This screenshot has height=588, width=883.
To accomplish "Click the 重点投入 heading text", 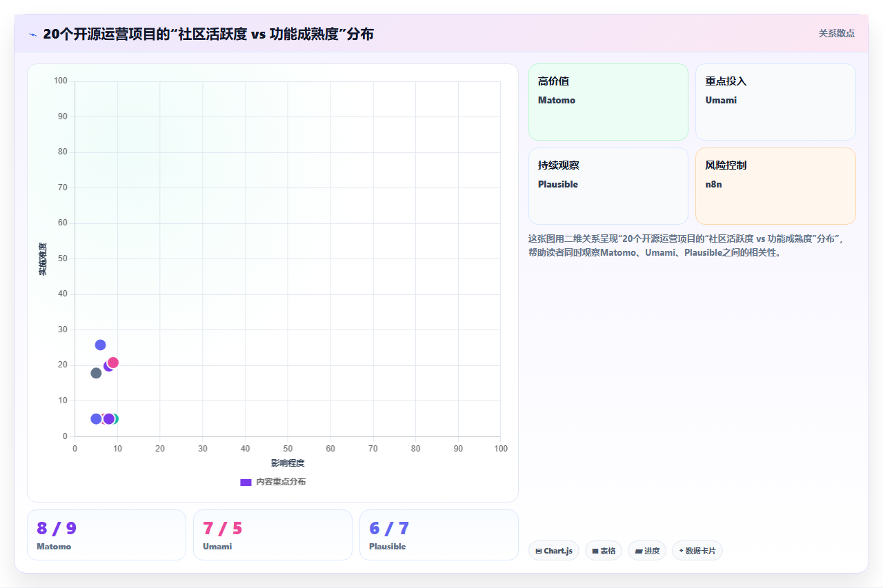I will point(726,81).
